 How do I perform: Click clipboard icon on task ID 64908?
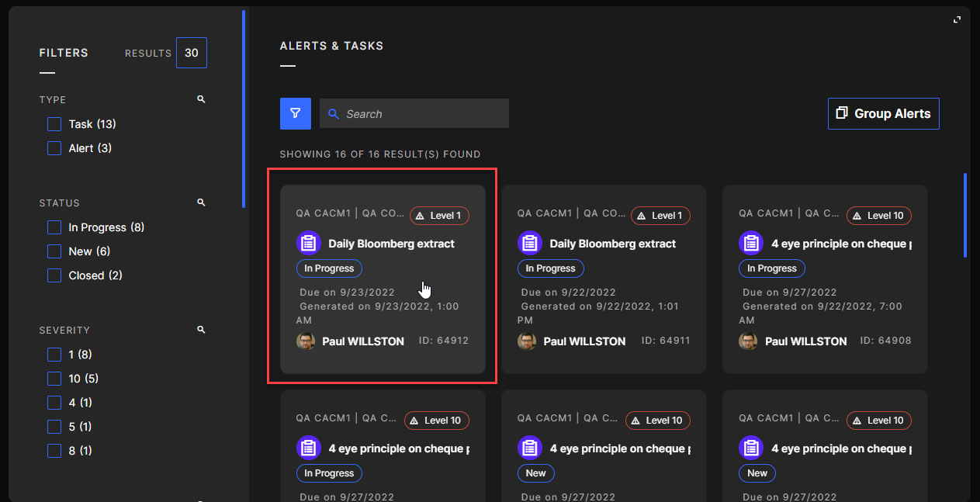coord(751,244)
